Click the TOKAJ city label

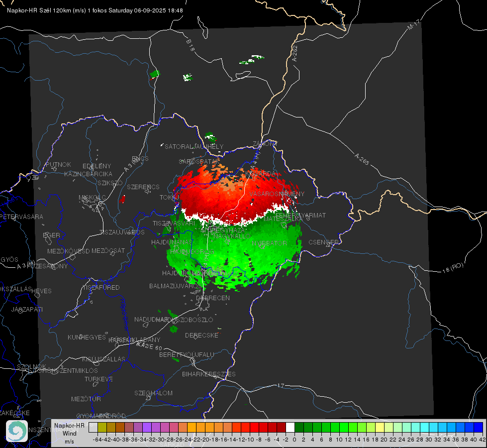[x=169, y=198]
